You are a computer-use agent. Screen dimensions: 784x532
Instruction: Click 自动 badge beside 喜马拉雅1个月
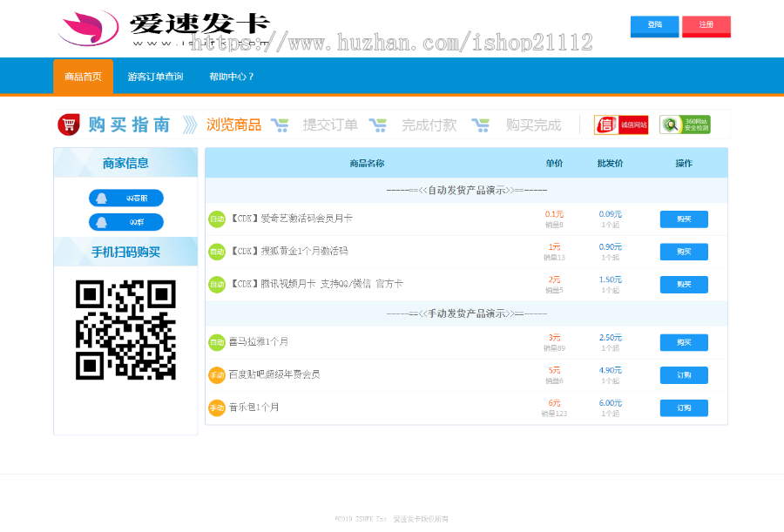(x=217, y=342)
